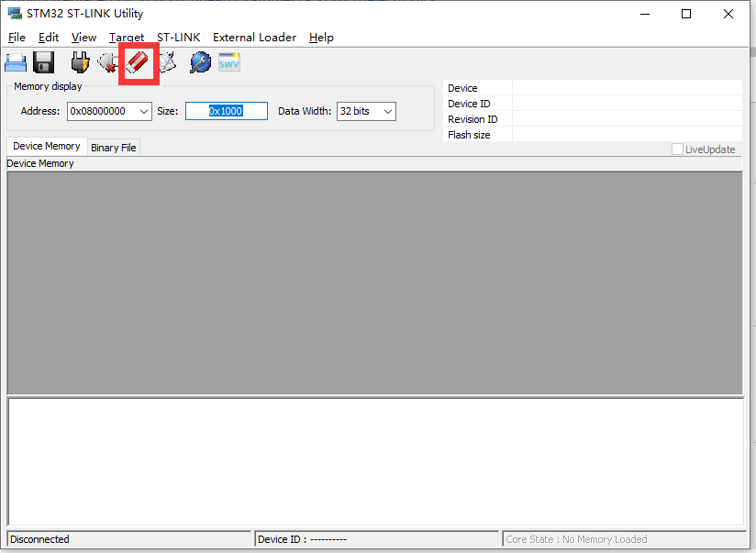Click the Program and verify icon

click(x=168, y=62)
